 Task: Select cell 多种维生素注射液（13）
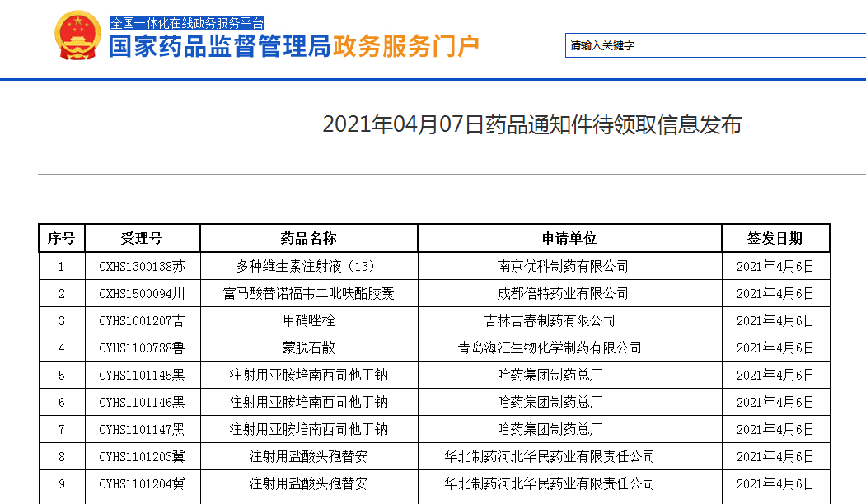(x=309, y=267)
